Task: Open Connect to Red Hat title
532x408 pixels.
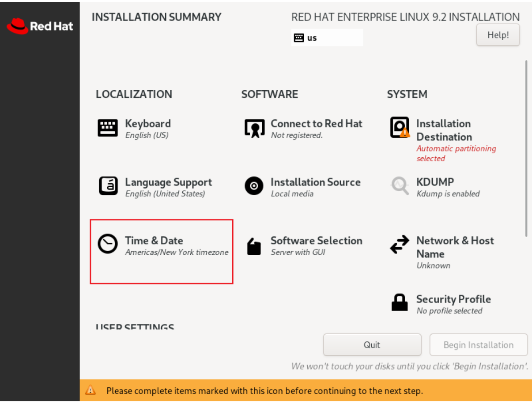Action: (317, 123)
